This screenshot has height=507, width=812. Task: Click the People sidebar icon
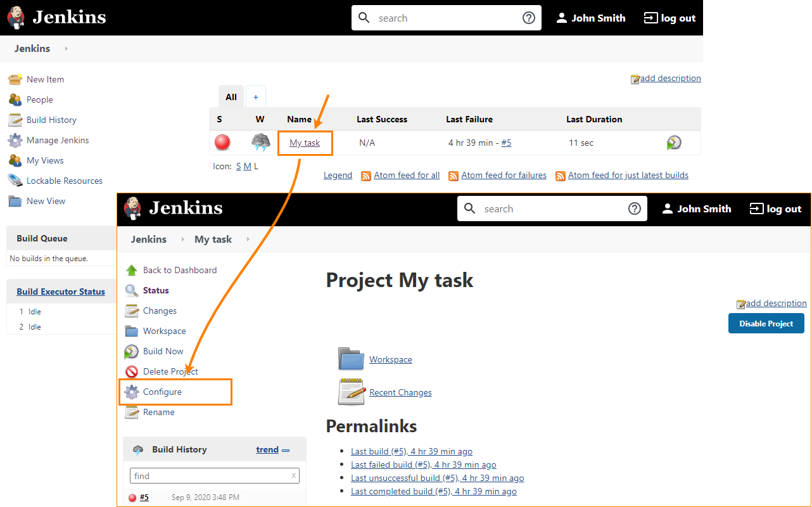[15, 99]
